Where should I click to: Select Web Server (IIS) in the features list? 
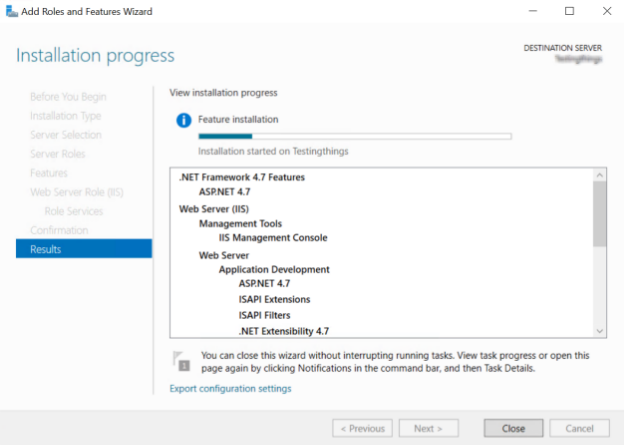click(x=213, y=208)
